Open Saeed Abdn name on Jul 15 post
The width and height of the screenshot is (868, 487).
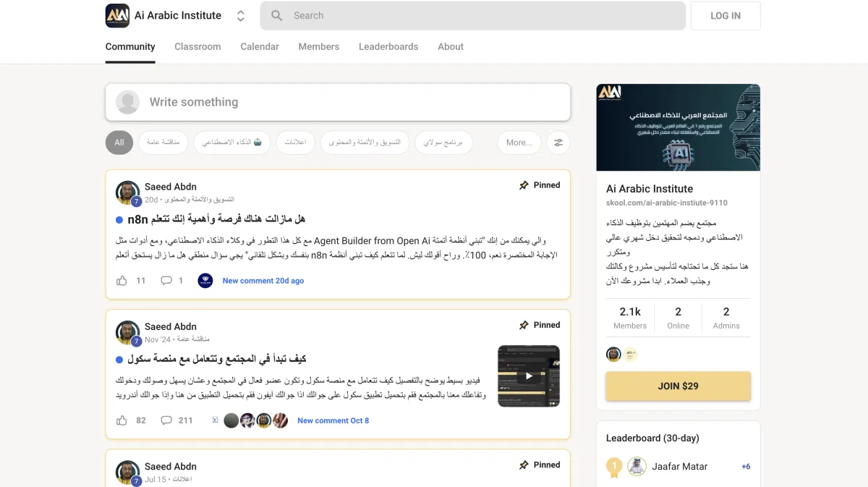tap(171, 467)
